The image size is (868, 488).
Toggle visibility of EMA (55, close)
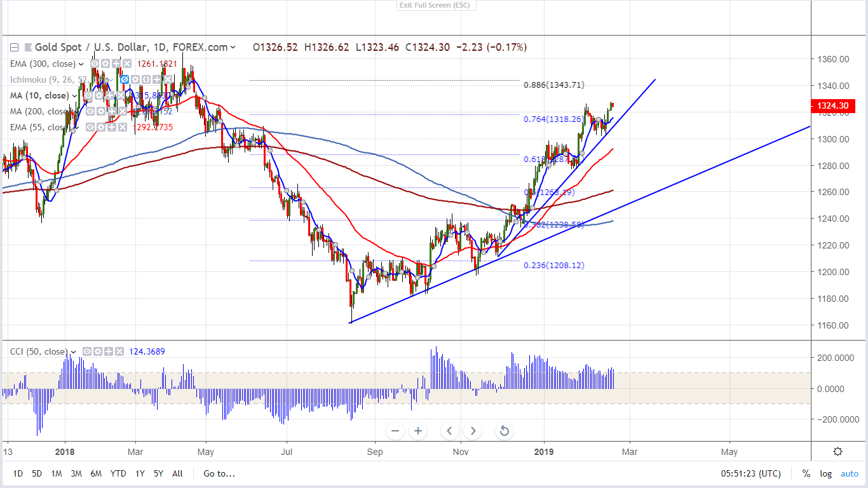pyautogui.click(x=90, y=127)
